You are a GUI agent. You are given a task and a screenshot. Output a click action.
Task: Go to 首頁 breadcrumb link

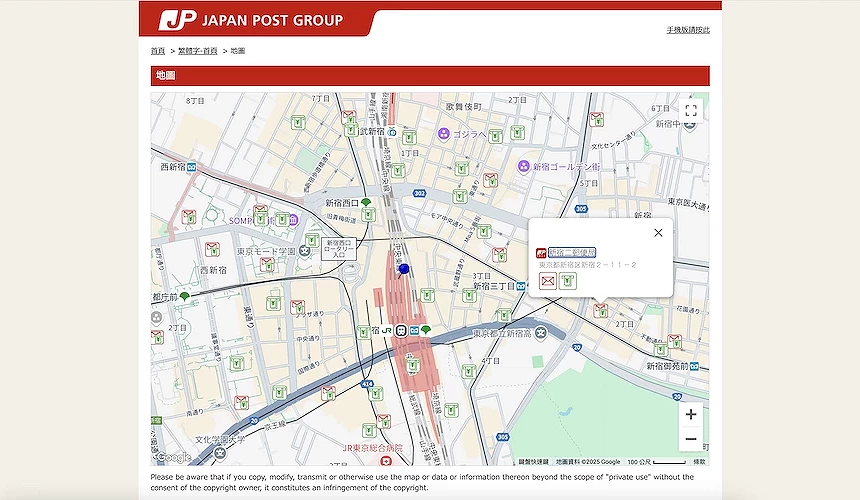pyautogui.click(x=158, y=51)
